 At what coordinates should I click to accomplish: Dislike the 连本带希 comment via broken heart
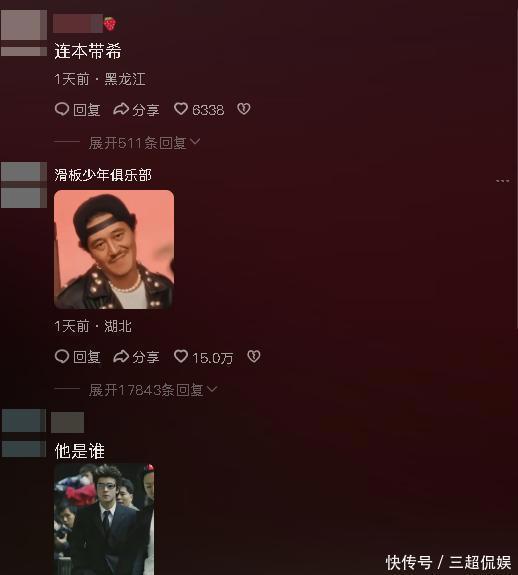point(244,109)
